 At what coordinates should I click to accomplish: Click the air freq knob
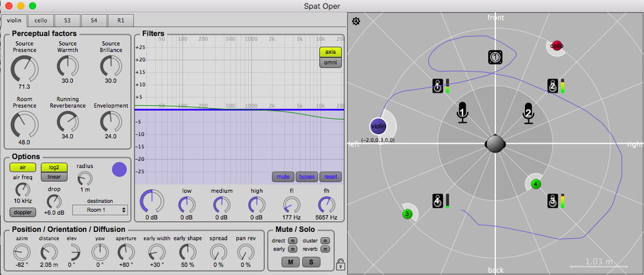pos(23,190)
